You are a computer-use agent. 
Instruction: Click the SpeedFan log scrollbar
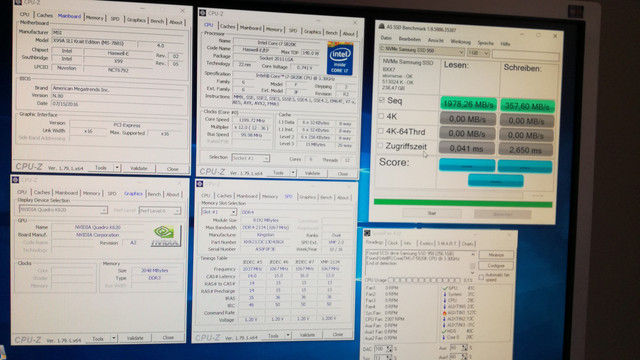click(473, 263)
